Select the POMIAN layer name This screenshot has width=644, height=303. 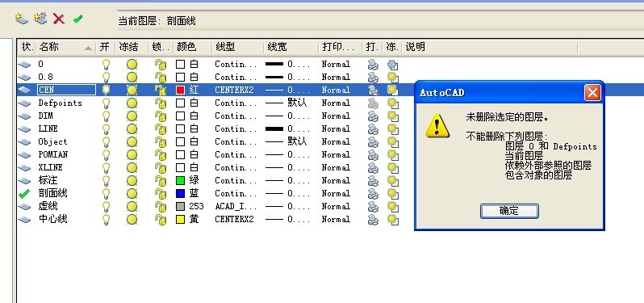[53, 154]
